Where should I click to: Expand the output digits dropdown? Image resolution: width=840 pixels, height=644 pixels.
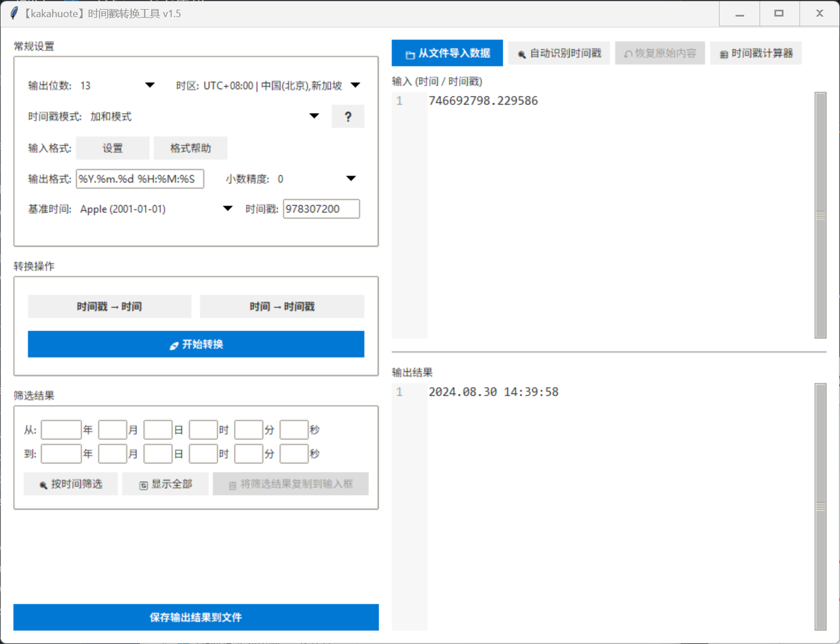coord(150,85)
